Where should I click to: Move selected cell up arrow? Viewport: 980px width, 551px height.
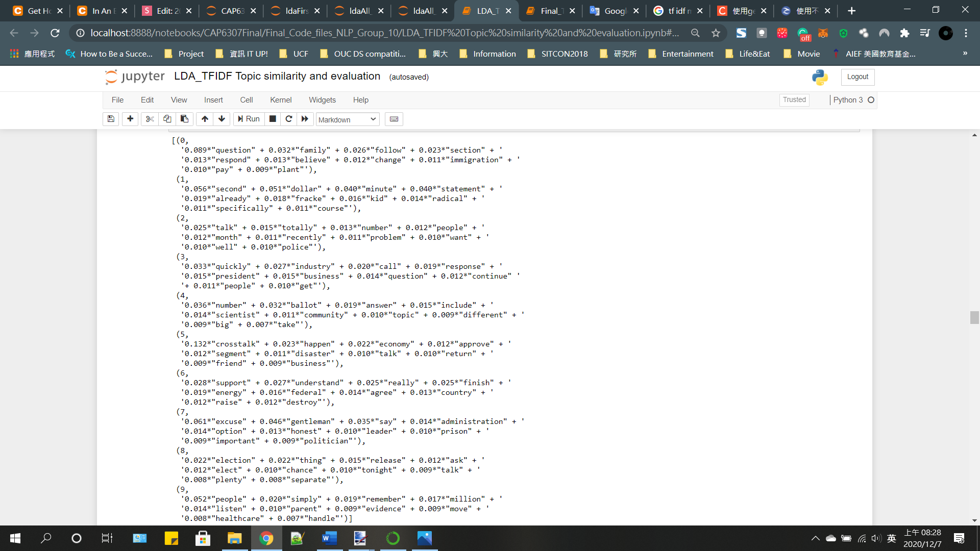(x=205, y=119)
